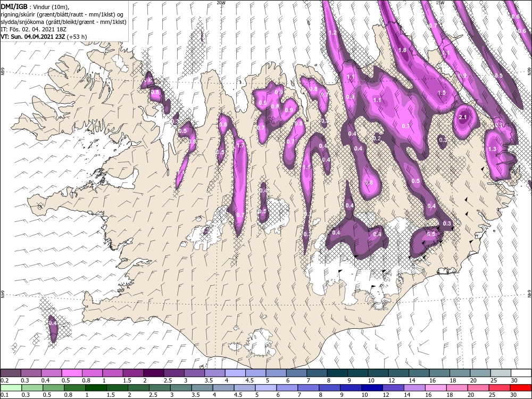Viewport: 532px width, 399px height.
Task: Click the valid time text 'VT: Sun. 04.04.2021 23Z'
Action: 33,37
